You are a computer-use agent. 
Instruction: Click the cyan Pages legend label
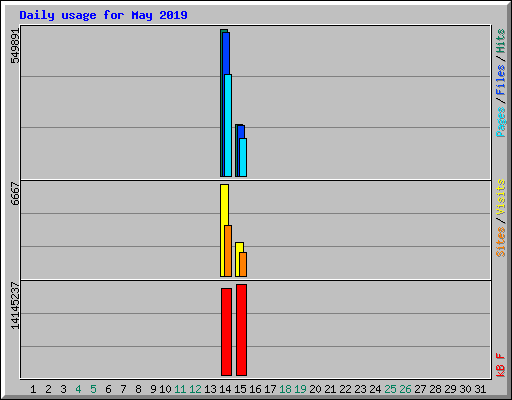[x=501, y=122]
